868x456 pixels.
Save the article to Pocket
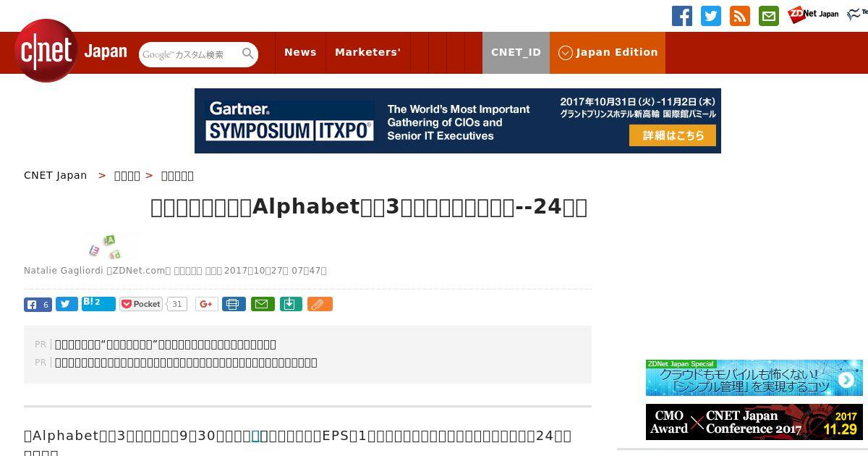(141, 304)
